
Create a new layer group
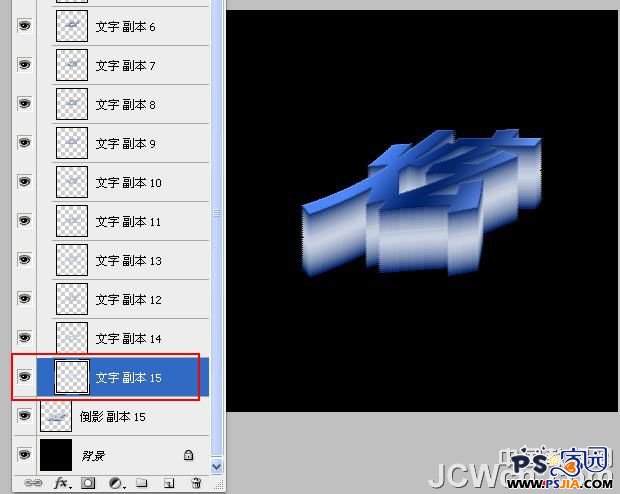(x=142, y=483)
